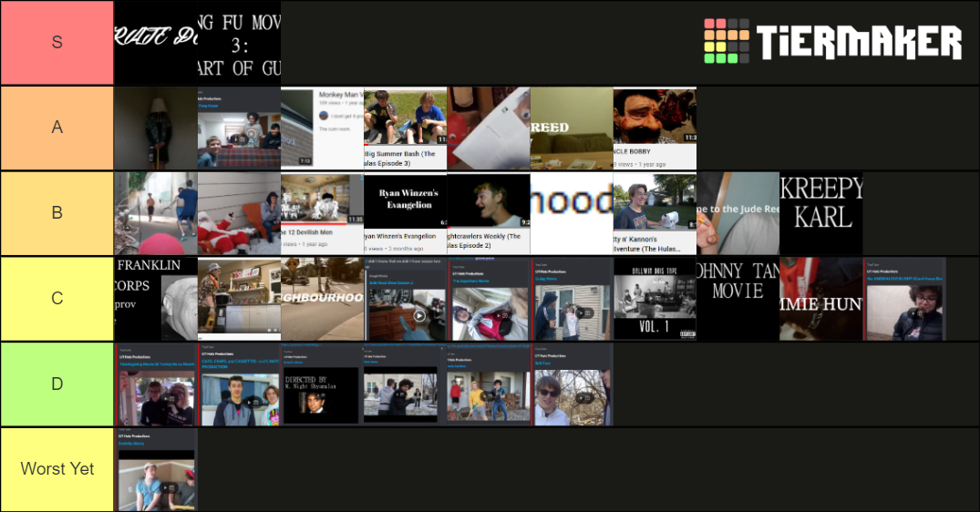This screenshot has height=512, width=980.
Task: Open Big Summer Bash Hulas Episode 3 thumbnail
Action: pos(406,128)
